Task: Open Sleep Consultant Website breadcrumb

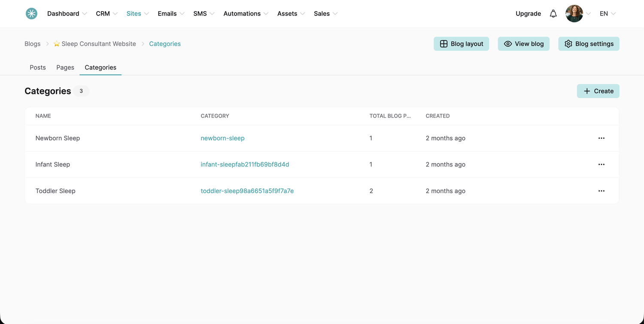Action: [94, 44]
